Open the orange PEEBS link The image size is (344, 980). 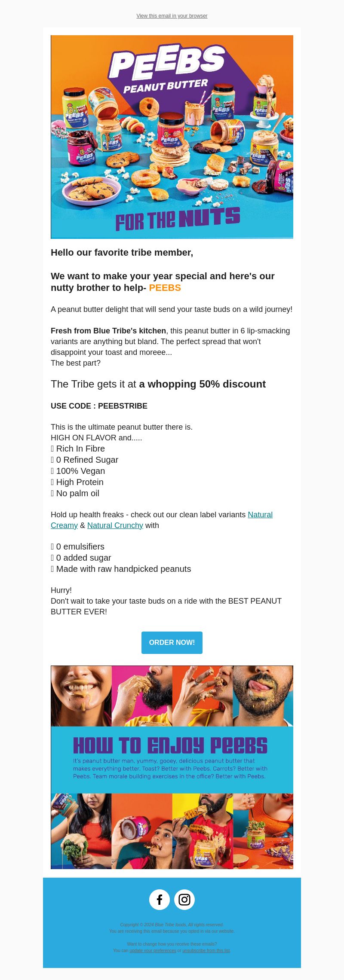165,288
